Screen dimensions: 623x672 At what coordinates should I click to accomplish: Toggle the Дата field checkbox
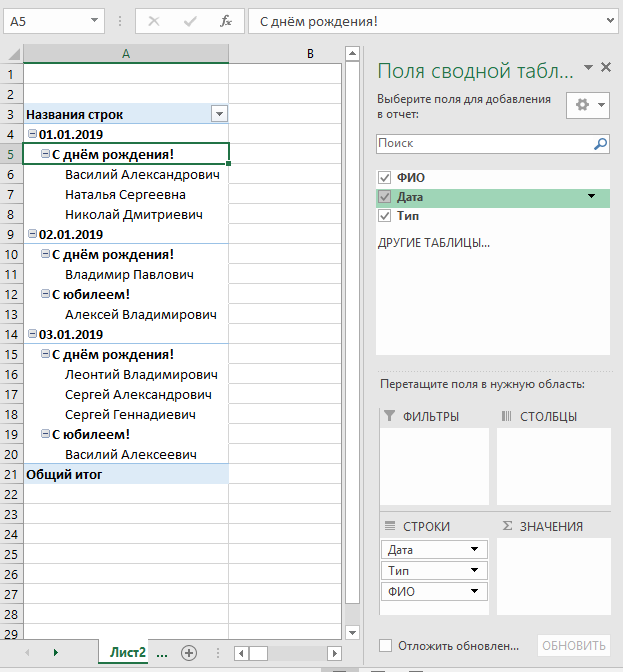click(x=385, y=197)
